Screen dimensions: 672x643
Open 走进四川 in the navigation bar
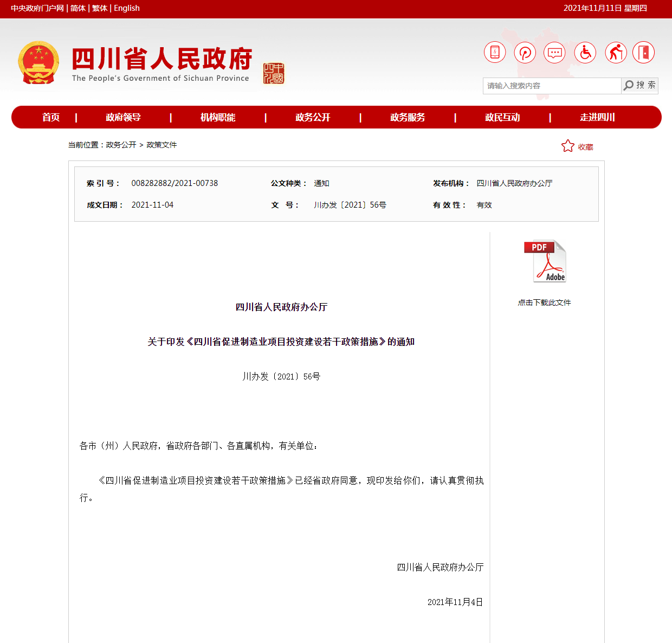(x=597, y=117)
